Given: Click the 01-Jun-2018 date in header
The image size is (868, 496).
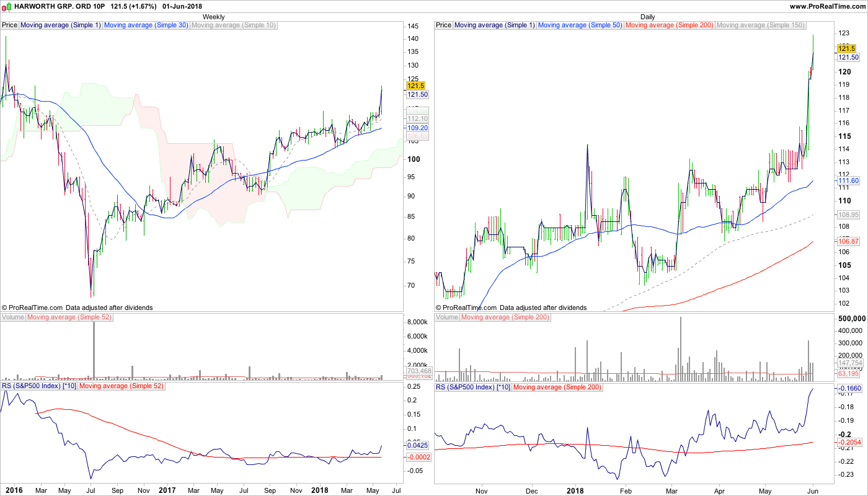Looking at the screenshot, I should pos(182,6).
